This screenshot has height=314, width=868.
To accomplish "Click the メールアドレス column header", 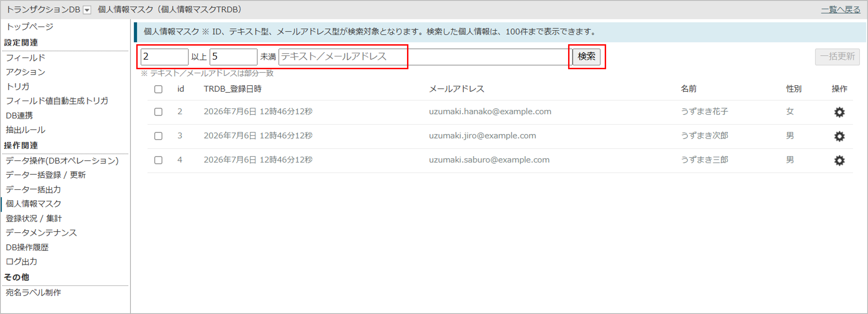I will click(x=457, y=89).
